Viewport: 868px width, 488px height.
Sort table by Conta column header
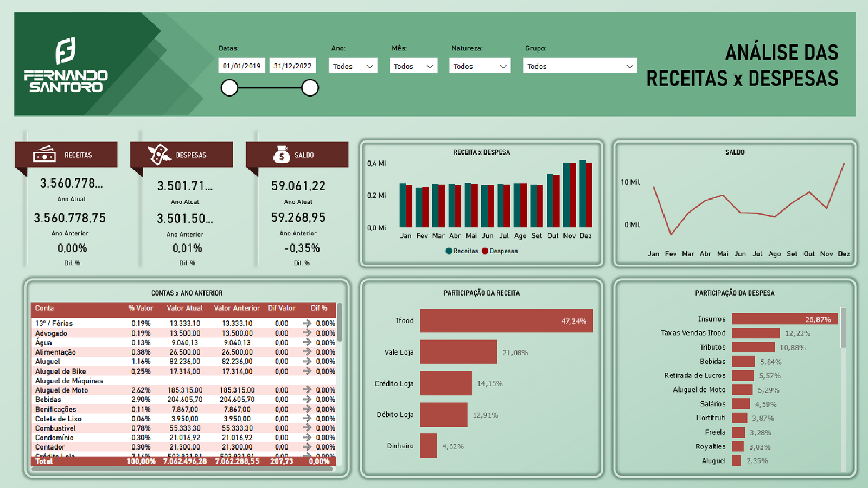tap(44, 308)
